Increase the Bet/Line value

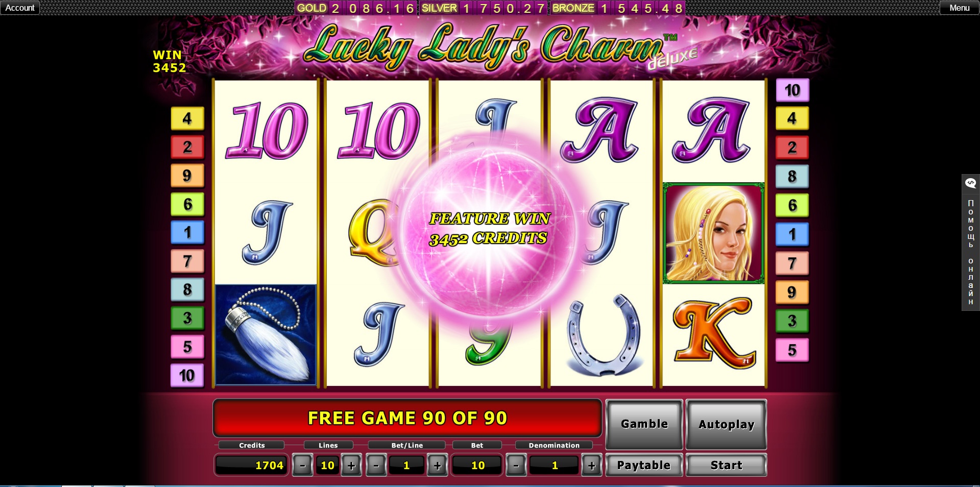[438, 465]
